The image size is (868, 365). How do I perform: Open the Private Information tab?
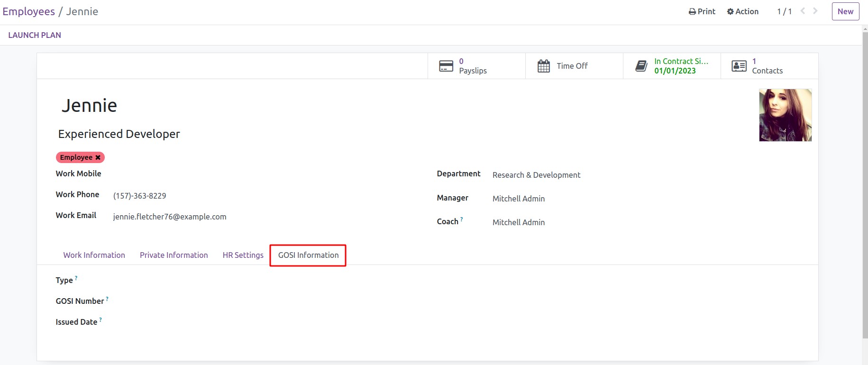(174, 255)
